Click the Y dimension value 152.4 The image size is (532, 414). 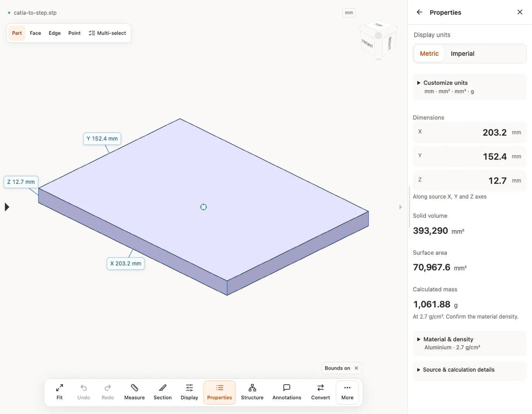coord(495,157)
